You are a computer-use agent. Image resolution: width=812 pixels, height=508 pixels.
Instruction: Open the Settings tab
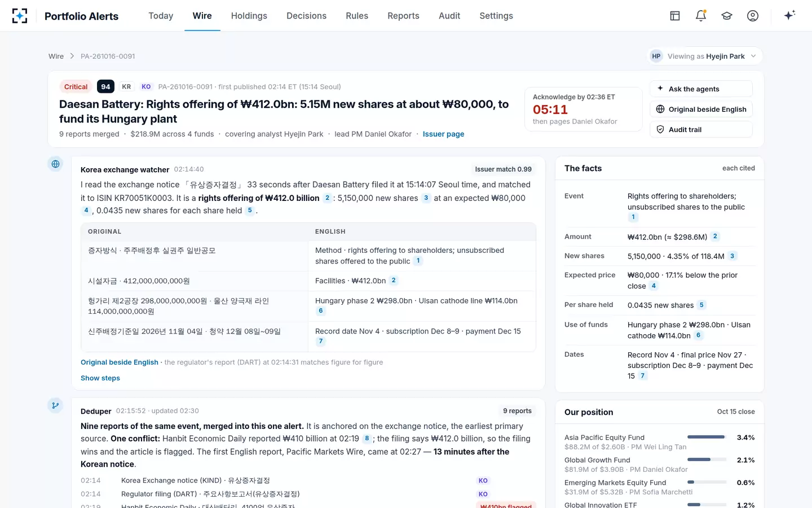(496, 16)
